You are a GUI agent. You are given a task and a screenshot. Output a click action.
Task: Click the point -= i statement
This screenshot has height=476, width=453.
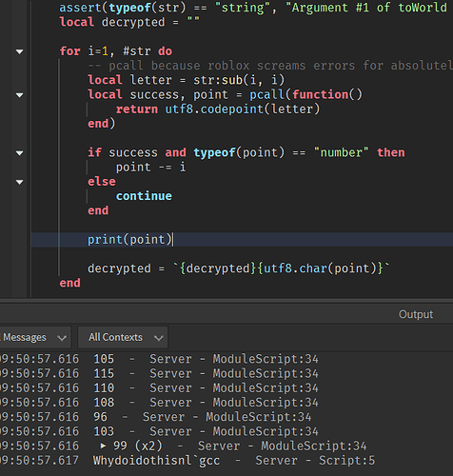point(150,168)
